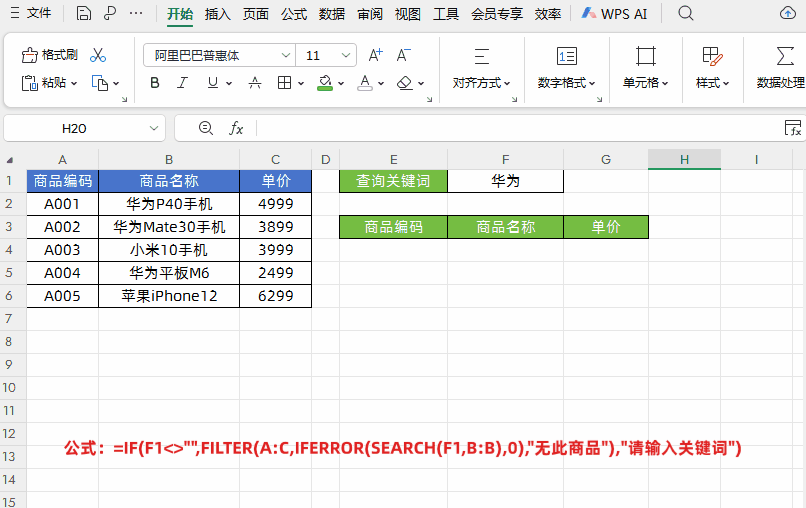Click the number format (数字格式) icon
Viewport: 806px width, 508px height.
(x=567, y=56)
